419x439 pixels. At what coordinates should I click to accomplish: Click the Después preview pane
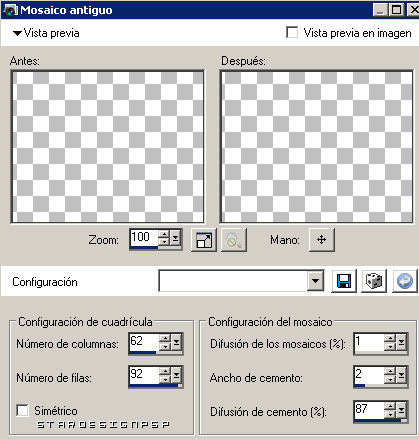click(x=316, y=147)
